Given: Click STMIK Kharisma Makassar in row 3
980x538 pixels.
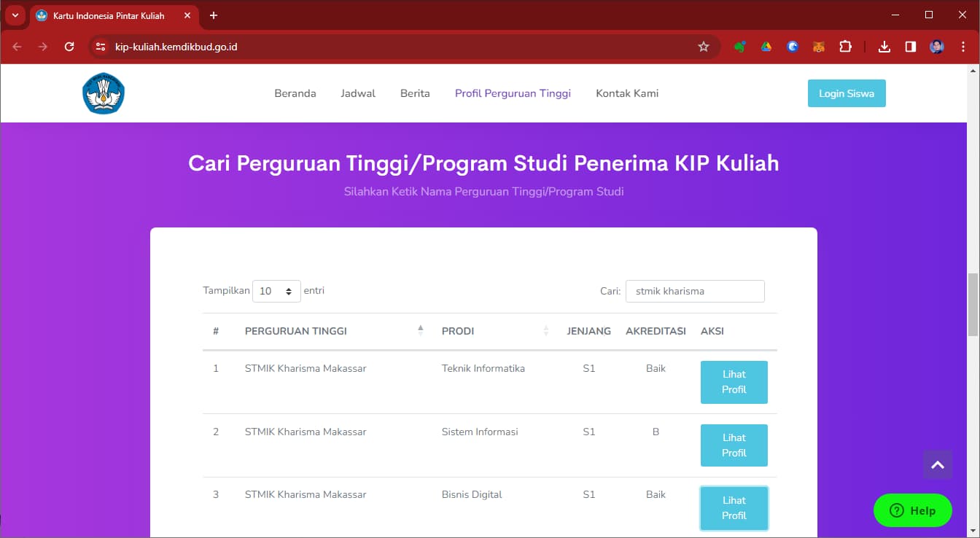Looking at the screenshot, I should tap(306, 494).
